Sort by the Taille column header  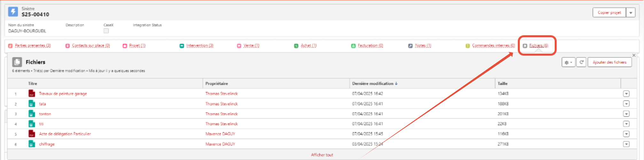click(502, 84)
